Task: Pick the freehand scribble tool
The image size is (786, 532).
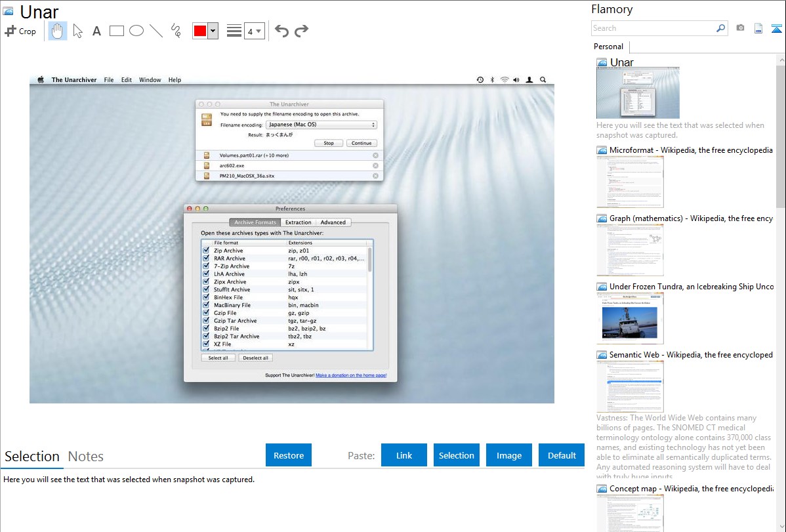Action: (176, 31)
